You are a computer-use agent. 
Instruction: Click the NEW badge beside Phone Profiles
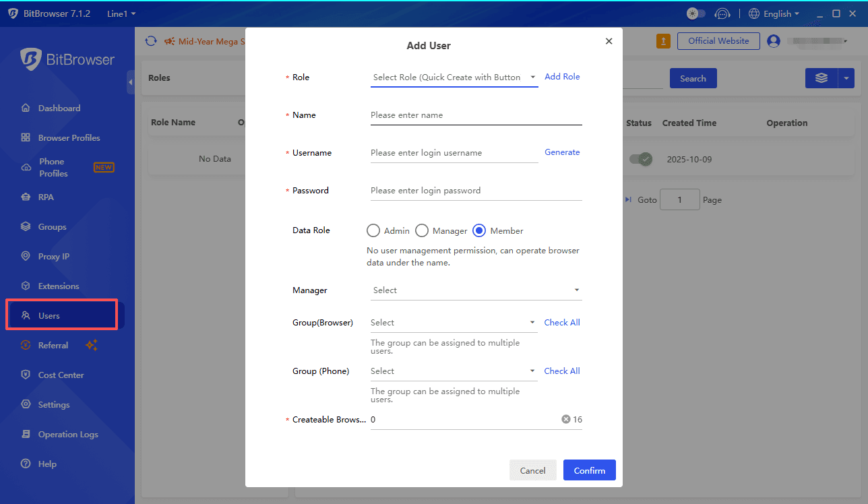pyautogui.click(x=104, y=167)
